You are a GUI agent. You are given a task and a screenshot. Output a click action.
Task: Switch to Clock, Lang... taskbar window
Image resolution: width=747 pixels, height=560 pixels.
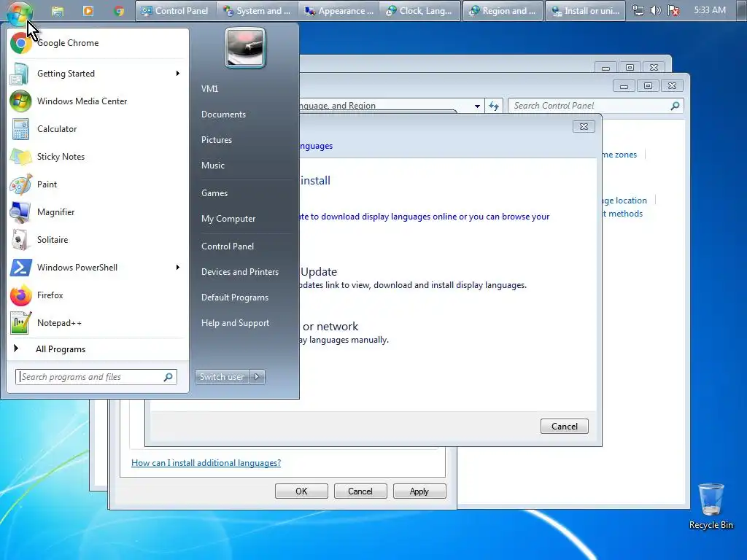point(421,11)
